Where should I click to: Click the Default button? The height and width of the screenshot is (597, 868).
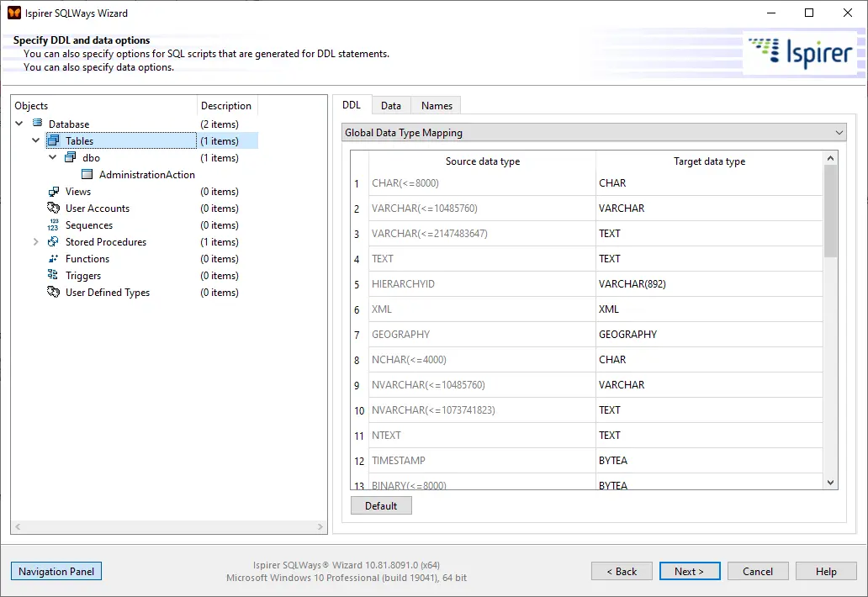381,505
